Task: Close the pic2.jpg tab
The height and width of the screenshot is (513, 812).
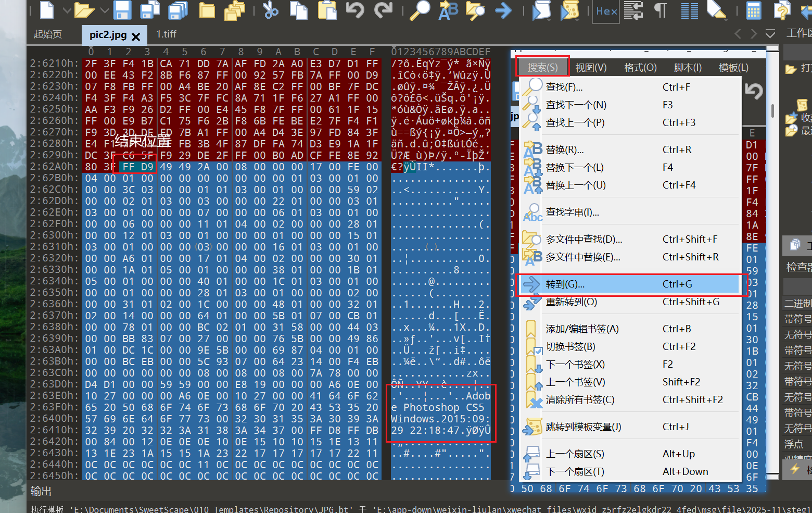Action: point(136,36)
